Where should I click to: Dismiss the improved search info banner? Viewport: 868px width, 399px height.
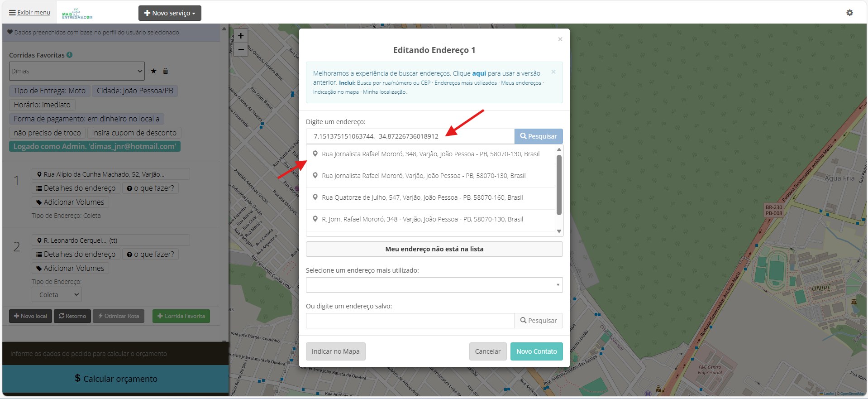click(x=553, y=72)
